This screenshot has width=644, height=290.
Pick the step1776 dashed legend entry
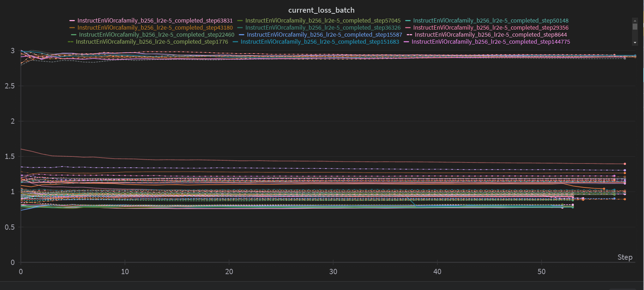(152, 42)
